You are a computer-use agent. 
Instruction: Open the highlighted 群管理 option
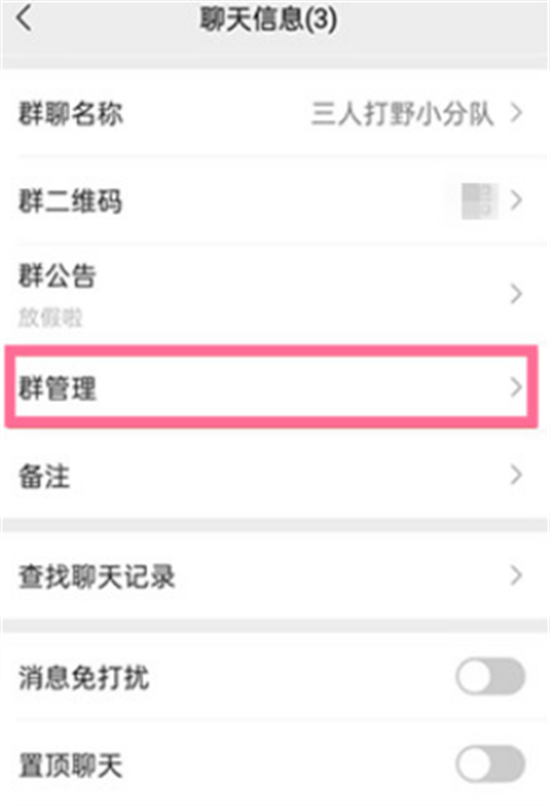[271, 387]
